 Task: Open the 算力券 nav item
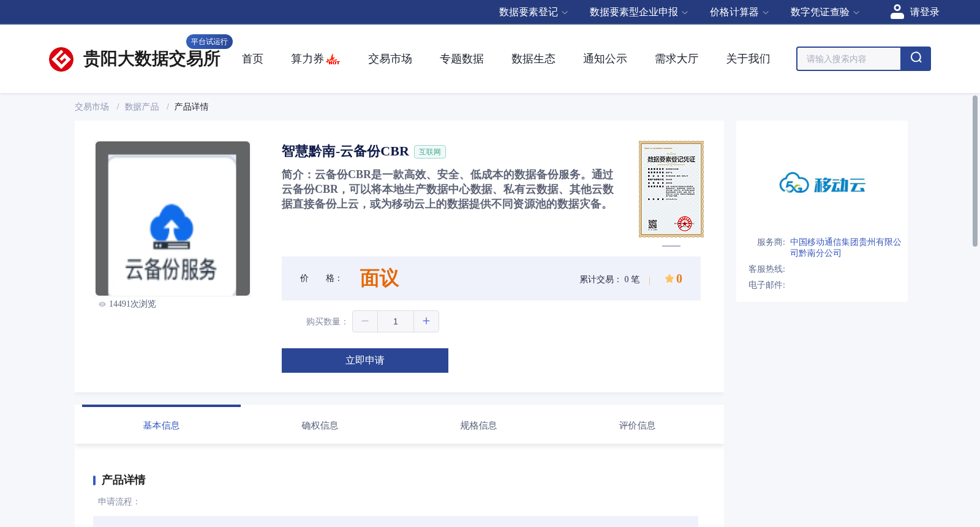click(307, 59)
